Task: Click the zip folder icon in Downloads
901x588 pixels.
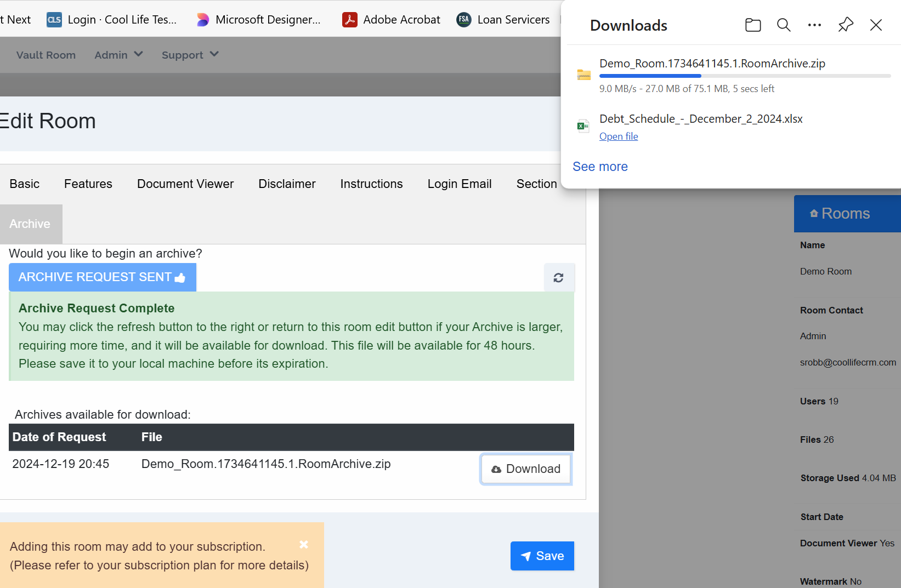Action: coord(584,75)
